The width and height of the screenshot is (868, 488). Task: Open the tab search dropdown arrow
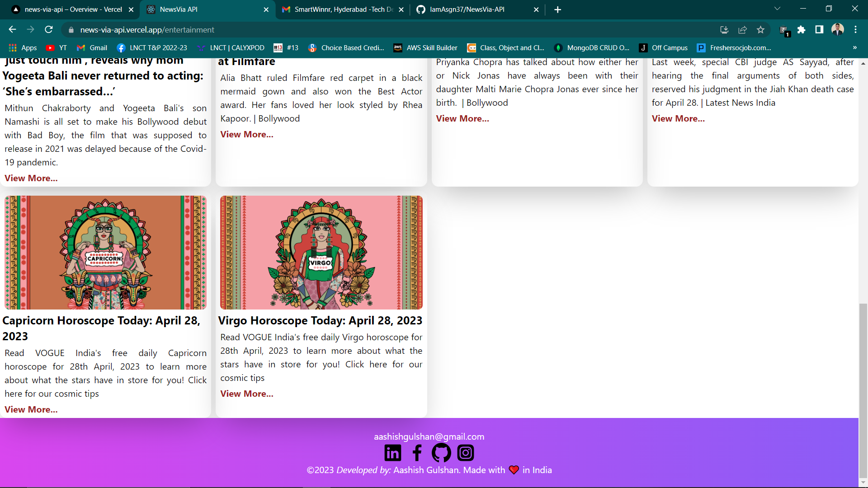[777, 9]
